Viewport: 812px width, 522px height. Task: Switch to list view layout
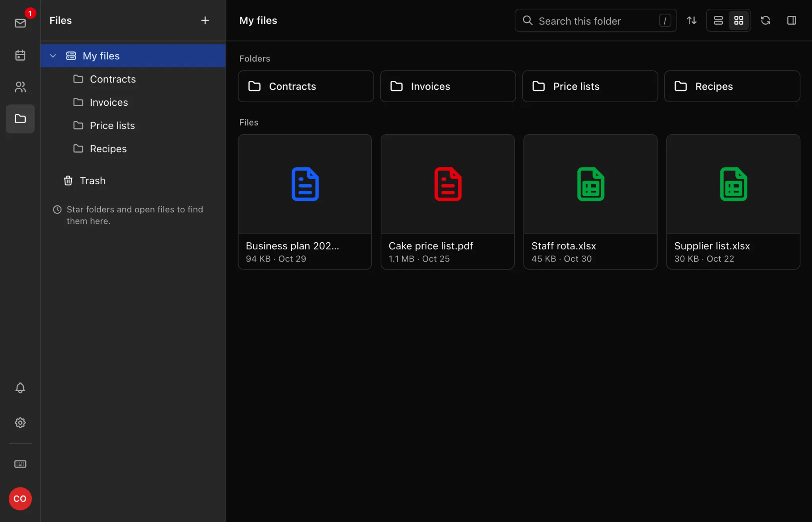[718, 20]
